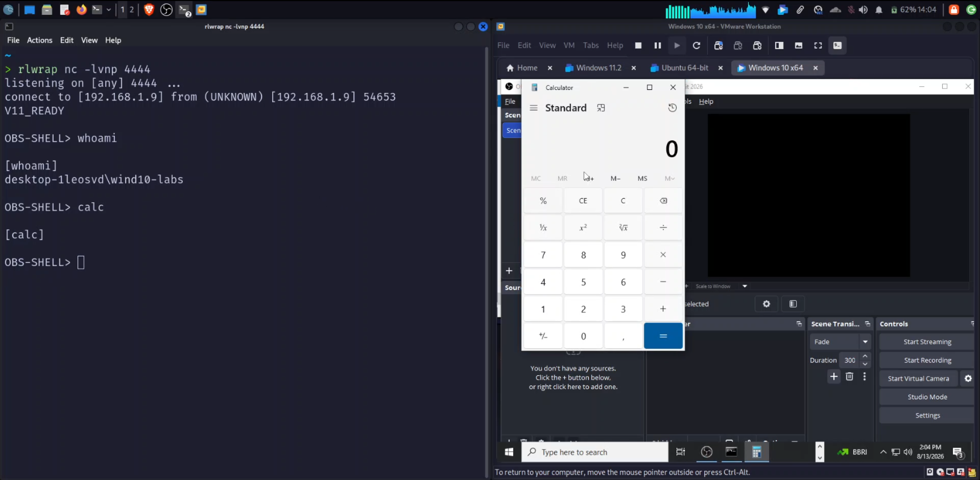Close the Windows 10 x64 tab

click(x=816, y=68)
